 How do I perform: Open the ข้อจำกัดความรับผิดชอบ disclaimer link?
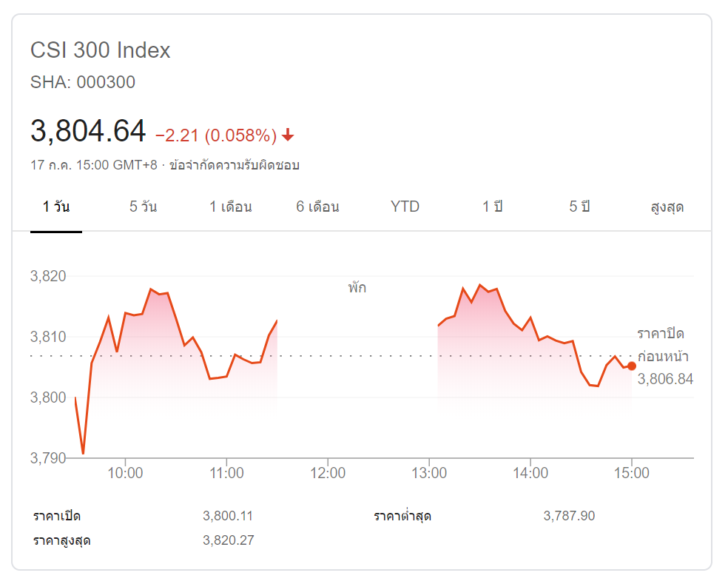234,164
